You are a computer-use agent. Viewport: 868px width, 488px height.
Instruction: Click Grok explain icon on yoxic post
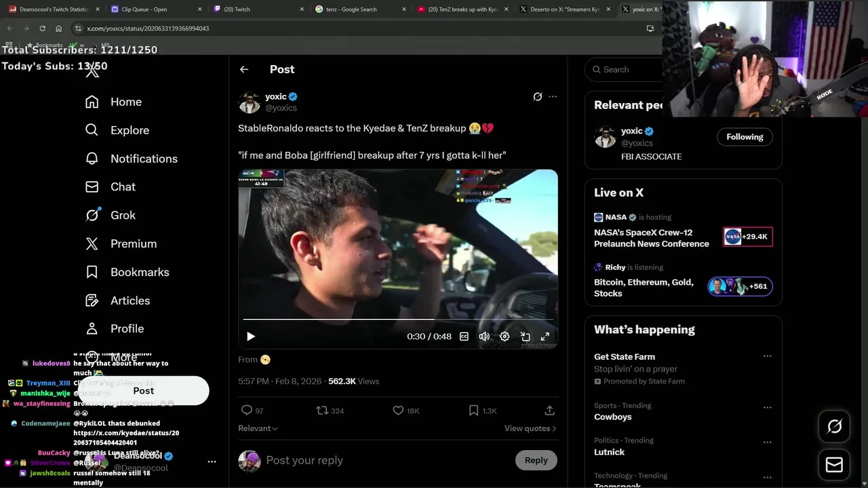[x=537, y=97]
